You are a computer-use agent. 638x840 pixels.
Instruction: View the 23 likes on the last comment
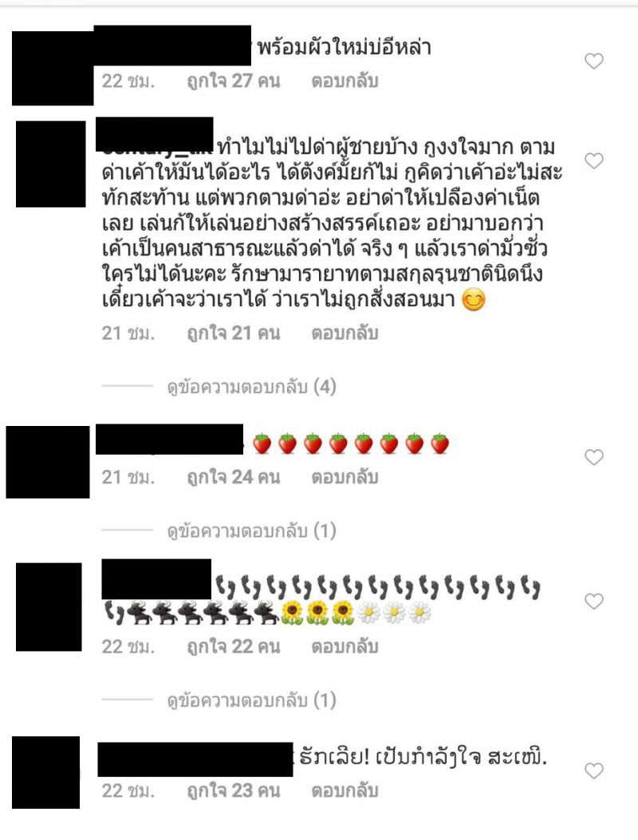pyautogui.click(x=234, y=791)
